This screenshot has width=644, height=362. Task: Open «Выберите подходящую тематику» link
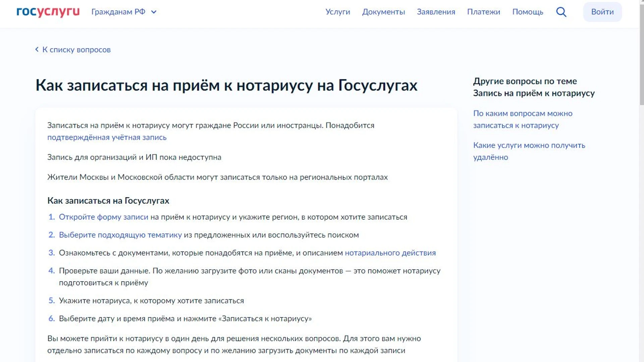[x=120, y=235]
